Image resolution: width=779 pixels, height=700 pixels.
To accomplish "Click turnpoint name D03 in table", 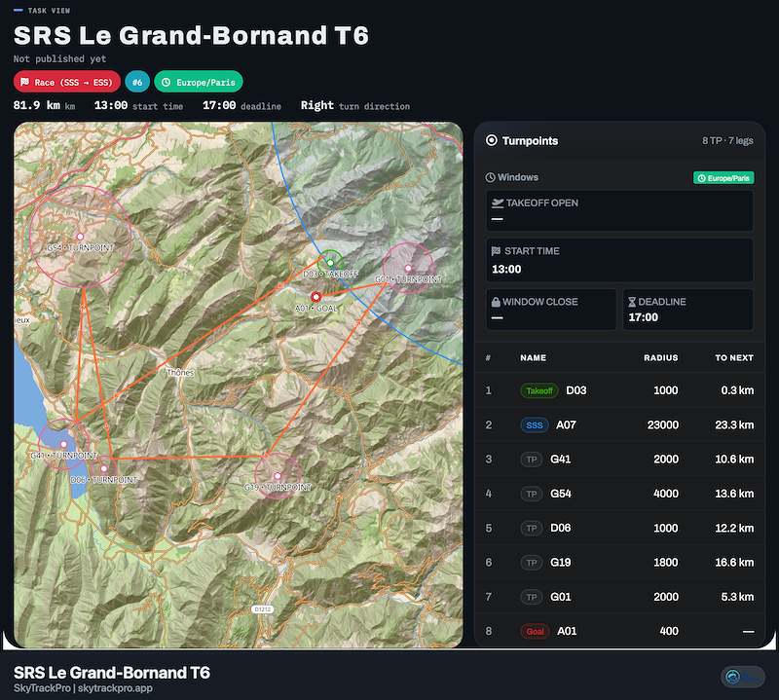I will (x=576, y=390).
